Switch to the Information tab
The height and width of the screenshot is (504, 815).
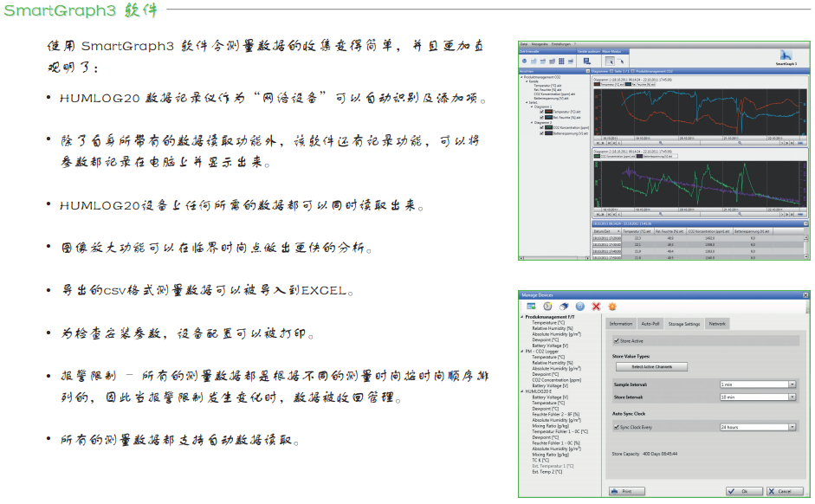[621, 324]
